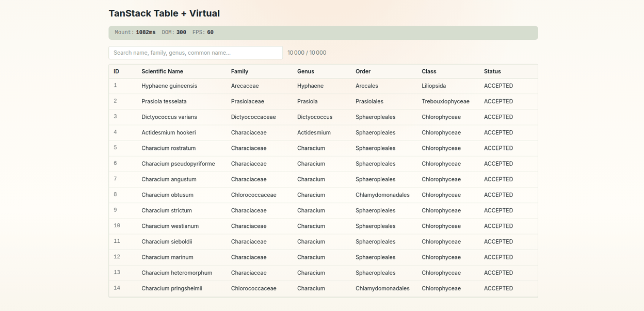Click ACCEPTED status in Prasiola tesselata row
This screenshot has height=311, width=644.
(x=498, y=101)
